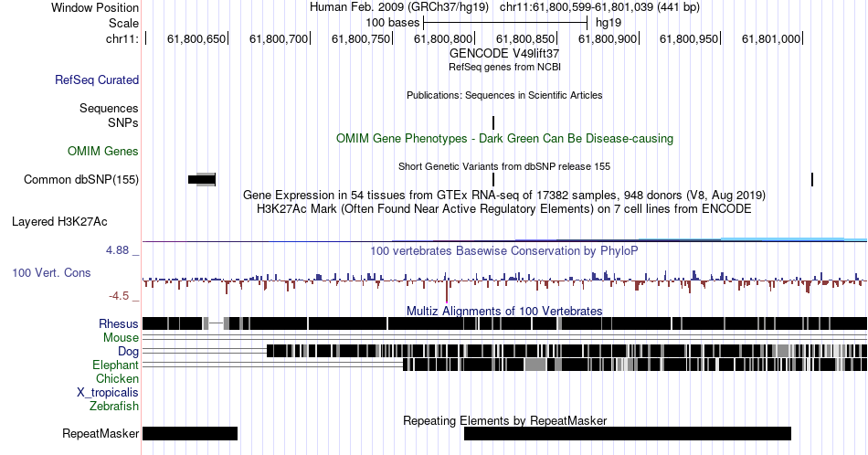The height and width of the screenshot is (455, 868).
Task: Open the RepeatMasker track label
Action: [x=101, y=433]
